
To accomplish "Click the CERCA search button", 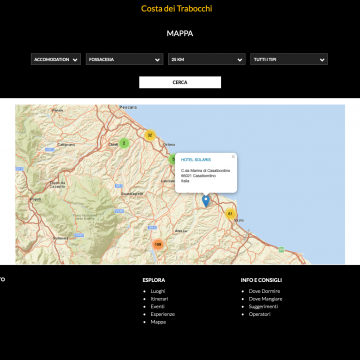I will [180, 82].
